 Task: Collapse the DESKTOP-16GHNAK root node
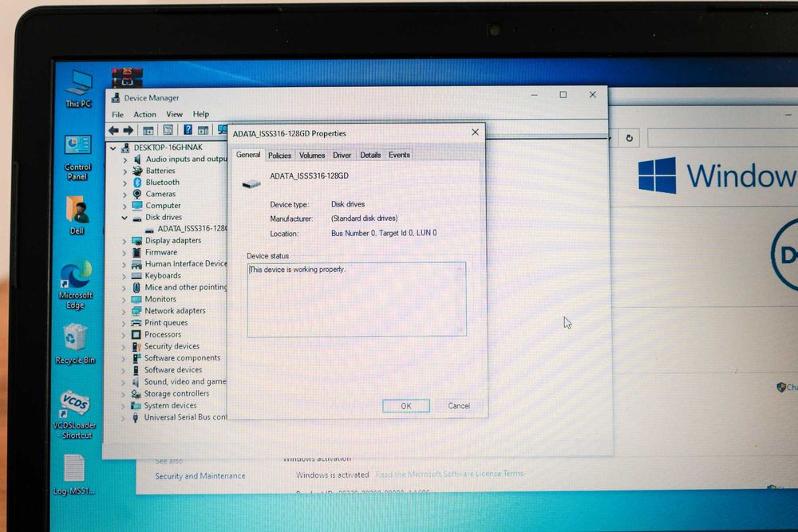113,148
